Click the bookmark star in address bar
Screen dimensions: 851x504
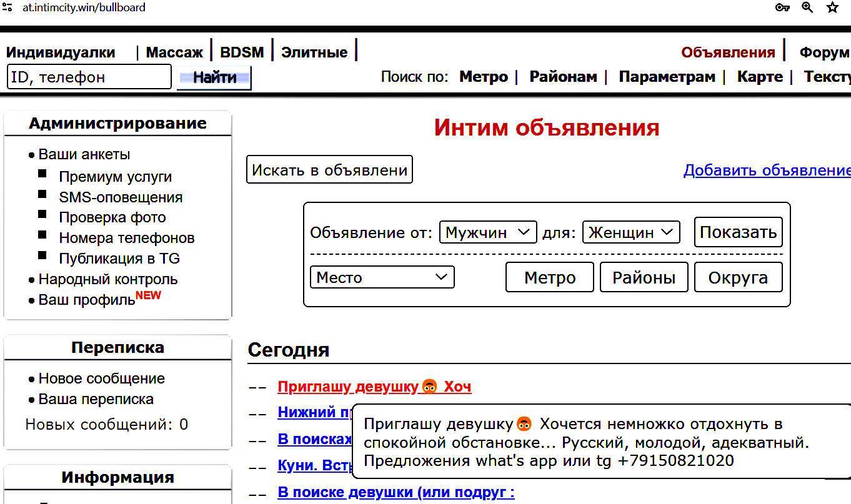[x=832, y=7]
